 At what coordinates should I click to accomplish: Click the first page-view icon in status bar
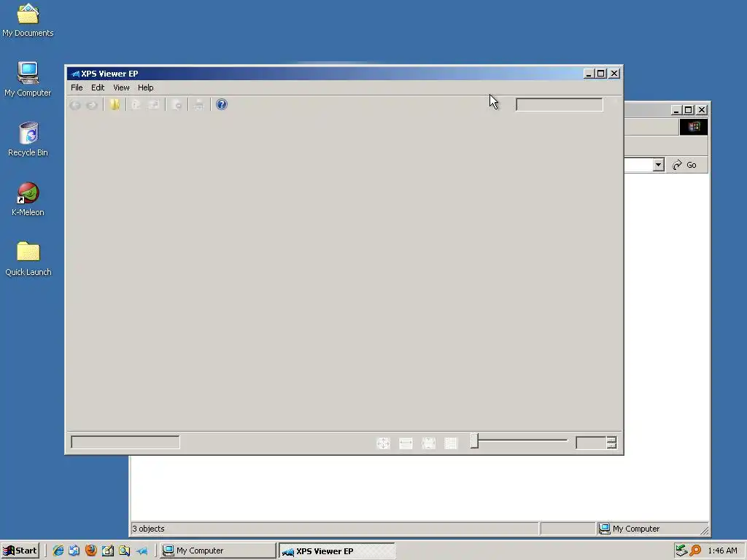(x=384, y=443)
